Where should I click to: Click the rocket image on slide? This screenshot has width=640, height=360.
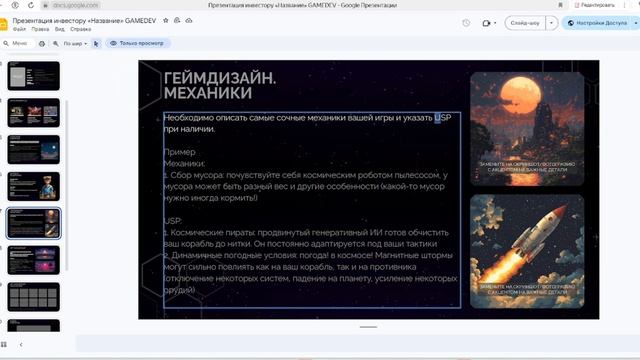pos(527,251)
